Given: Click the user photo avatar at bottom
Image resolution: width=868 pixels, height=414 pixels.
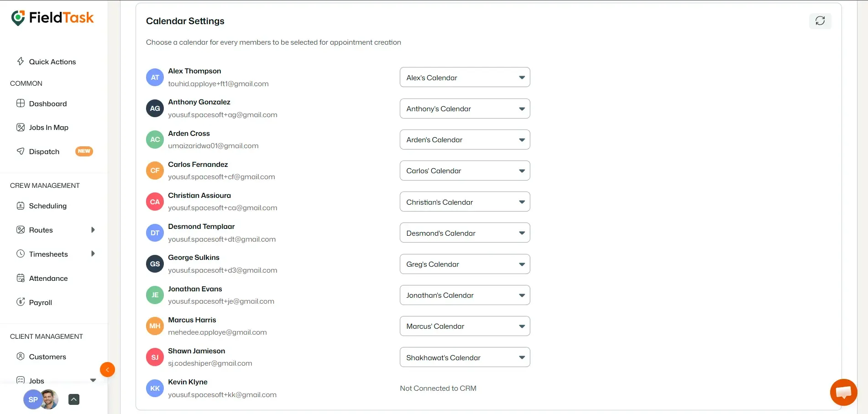Looking at the screenshot, I should click(50, 399).
